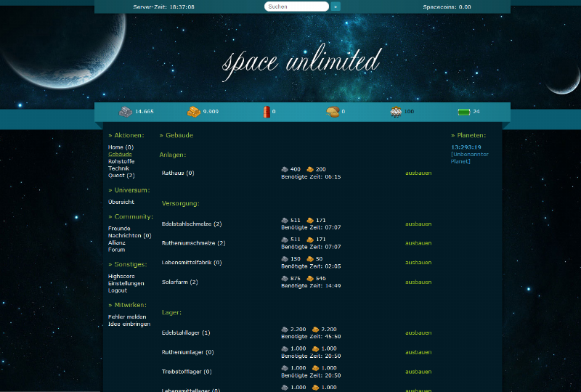Click ausbauen for Lebensmittelfabrik

(x=418, y=262)
